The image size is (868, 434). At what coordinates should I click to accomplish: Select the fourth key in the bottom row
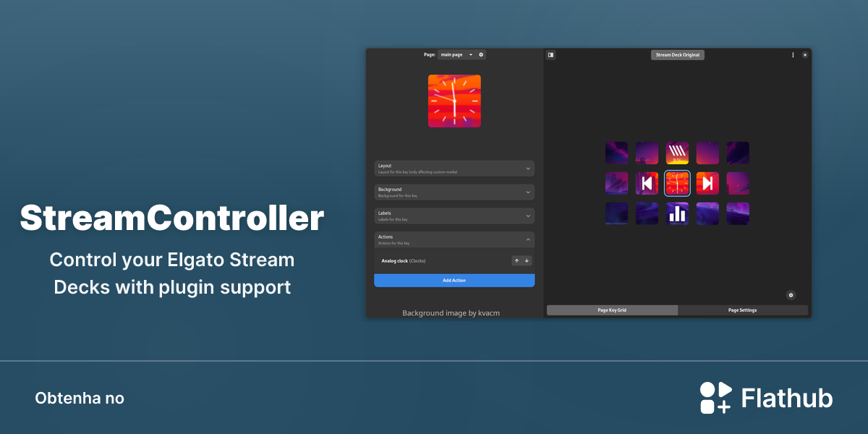(x=707, y=213)
